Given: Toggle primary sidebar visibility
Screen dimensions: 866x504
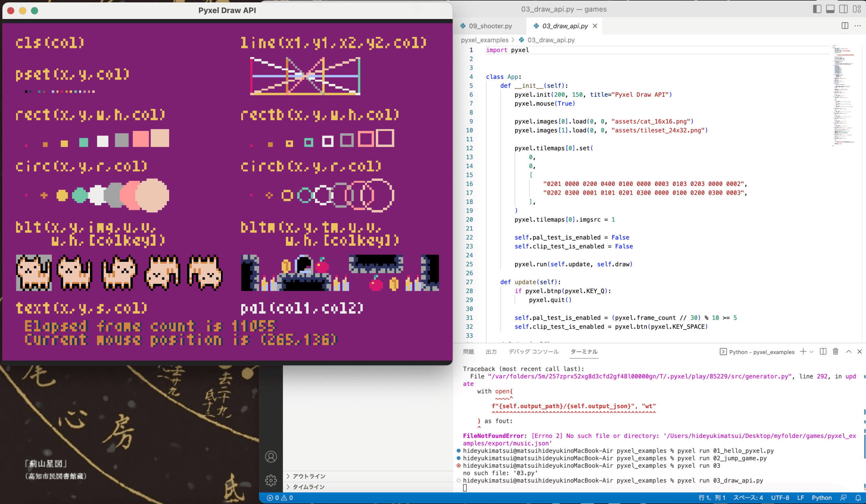Looking at the screenshot, I should (817, 9).
